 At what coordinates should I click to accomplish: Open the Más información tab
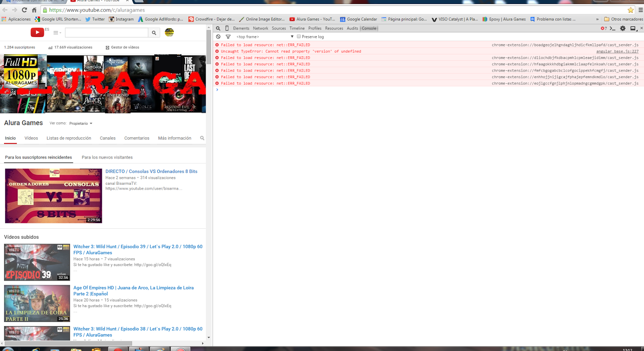point(175,138)
